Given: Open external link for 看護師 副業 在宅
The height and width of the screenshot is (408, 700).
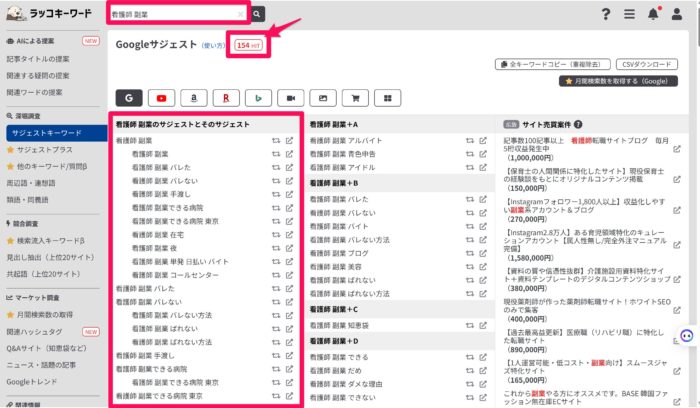Looking at the screenshot, I should (289, 234).
